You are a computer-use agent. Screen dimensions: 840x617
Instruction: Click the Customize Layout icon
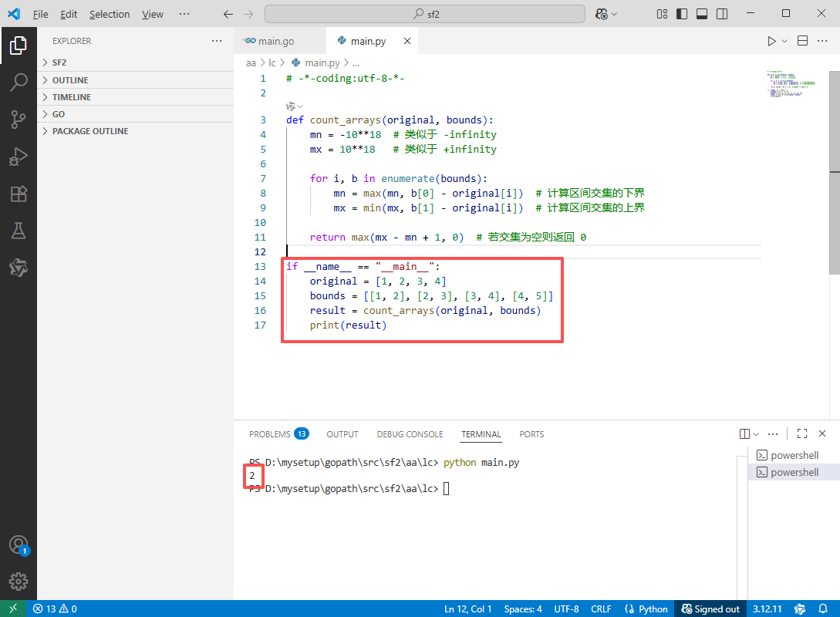pos(662,14)
